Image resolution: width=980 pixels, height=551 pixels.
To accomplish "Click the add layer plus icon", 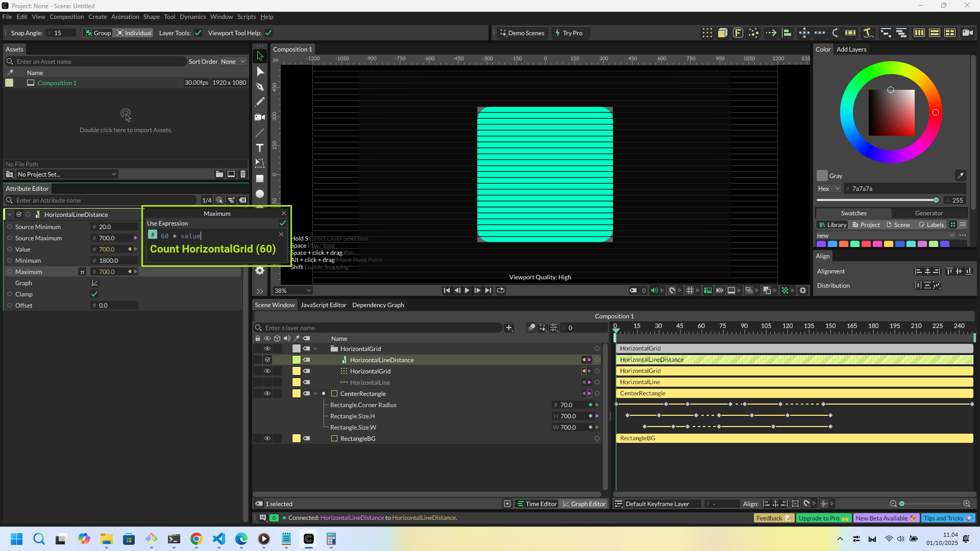I will click(x=509, y=328).
